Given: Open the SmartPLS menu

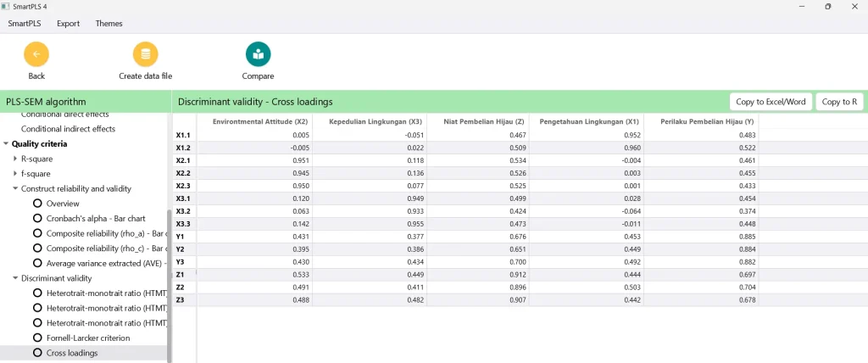Looking at the screenshot, I should point(25,23).
